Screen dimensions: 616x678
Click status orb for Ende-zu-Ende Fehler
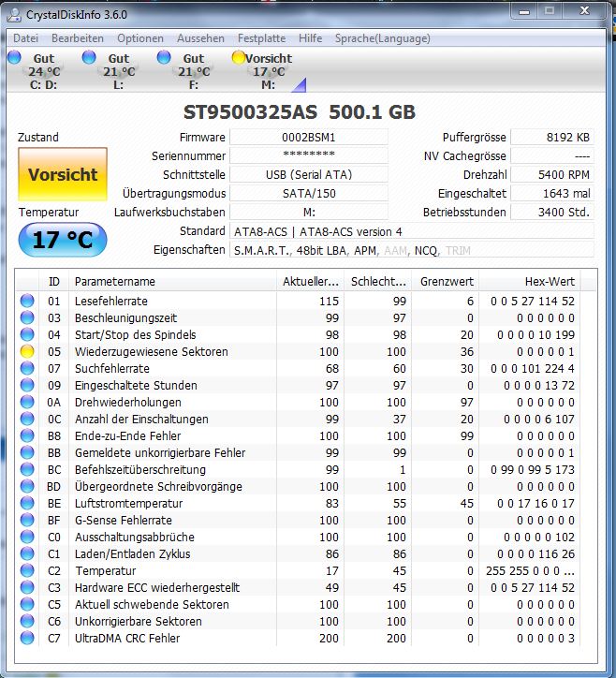pyautogui.click(x=27, y=435)
